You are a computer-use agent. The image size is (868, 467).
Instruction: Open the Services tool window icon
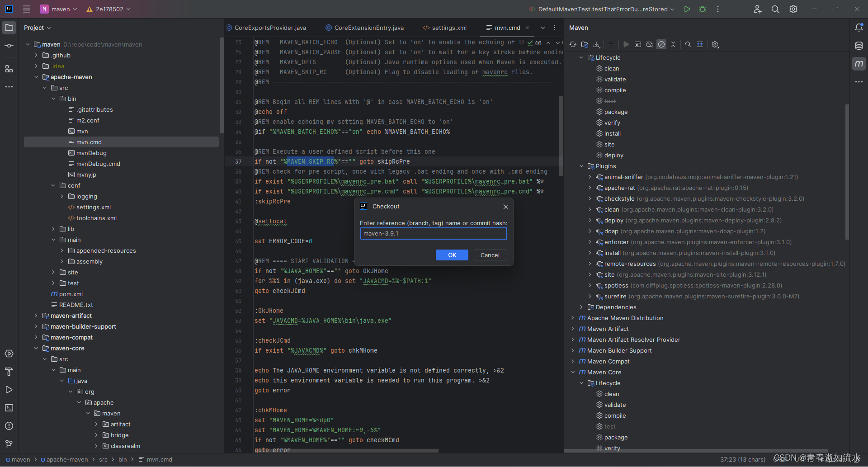click(9, 354)
